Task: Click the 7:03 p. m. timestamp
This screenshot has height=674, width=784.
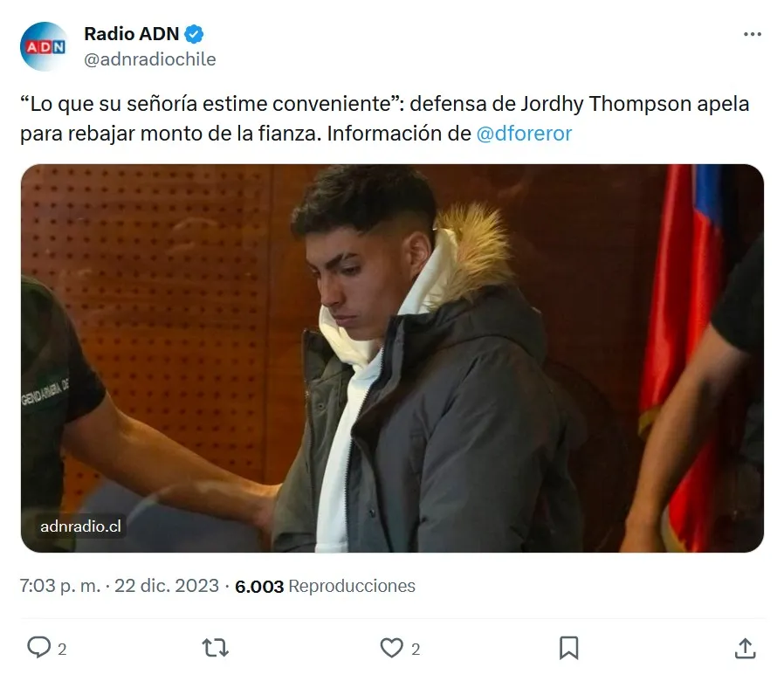Action: point(60,586)
